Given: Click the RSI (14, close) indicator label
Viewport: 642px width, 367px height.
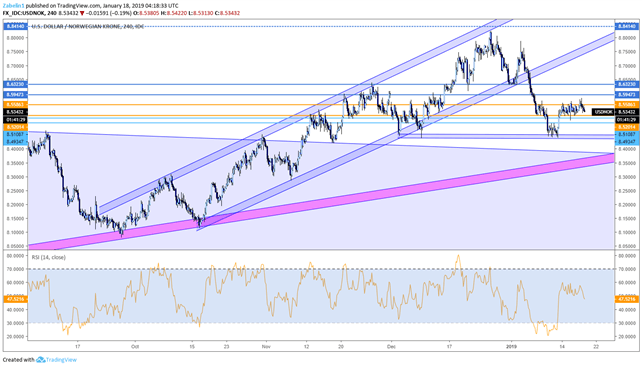Looking at the screenshot, I should (x=49, y=257).
